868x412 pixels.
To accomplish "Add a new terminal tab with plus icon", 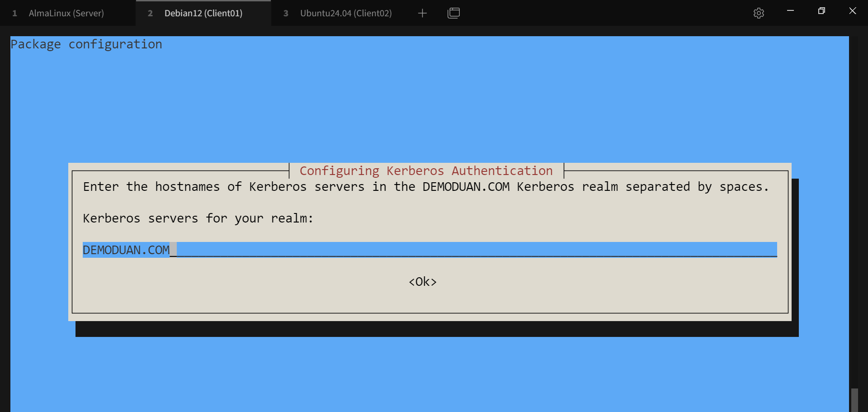I will click(x=422, y=13).
